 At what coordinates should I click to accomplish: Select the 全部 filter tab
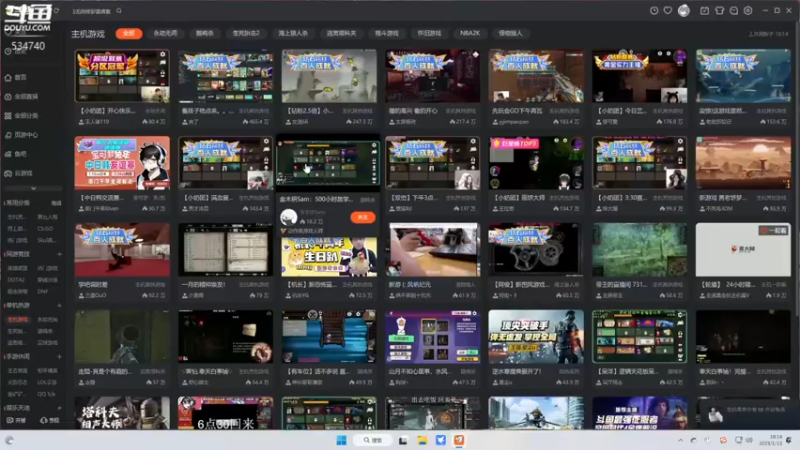[129, 33]
